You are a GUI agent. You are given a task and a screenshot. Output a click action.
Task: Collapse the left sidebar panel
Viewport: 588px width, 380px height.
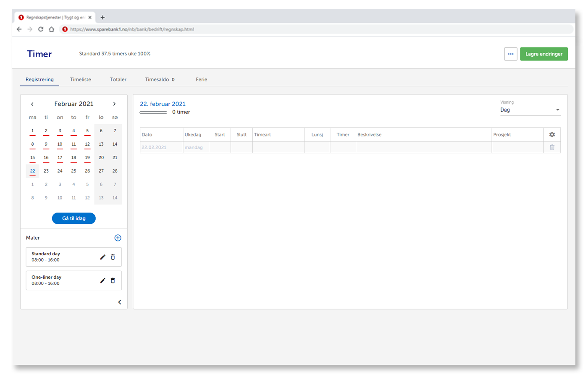pyautogui.click(x=119, y=302)
